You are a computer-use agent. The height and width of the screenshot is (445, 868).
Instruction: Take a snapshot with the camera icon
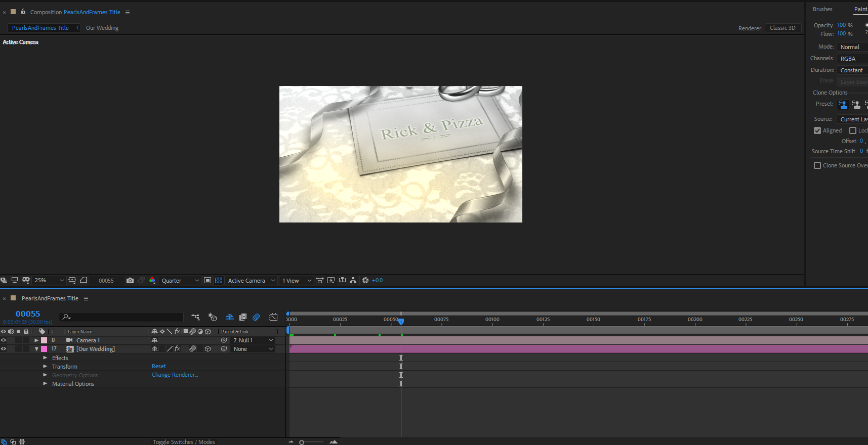click(130, 281)
